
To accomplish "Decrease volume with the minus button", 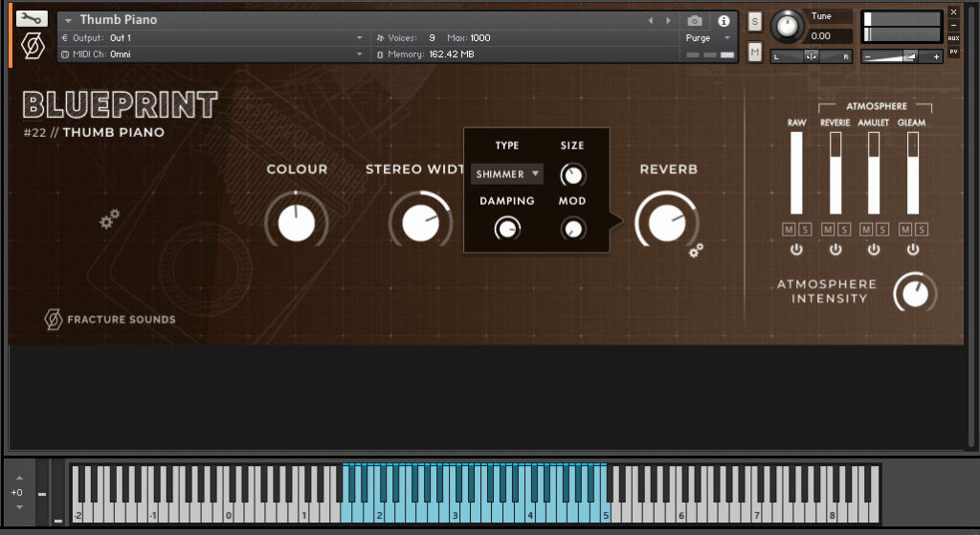I will click(867, 56).
